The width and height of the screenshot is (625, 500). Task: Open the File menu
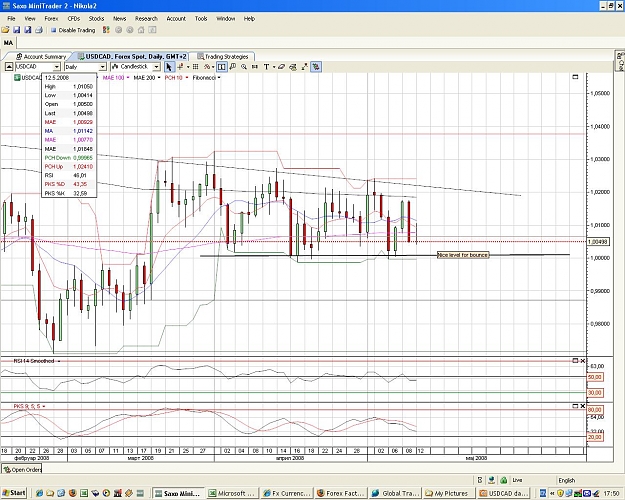tap(11, 18)
